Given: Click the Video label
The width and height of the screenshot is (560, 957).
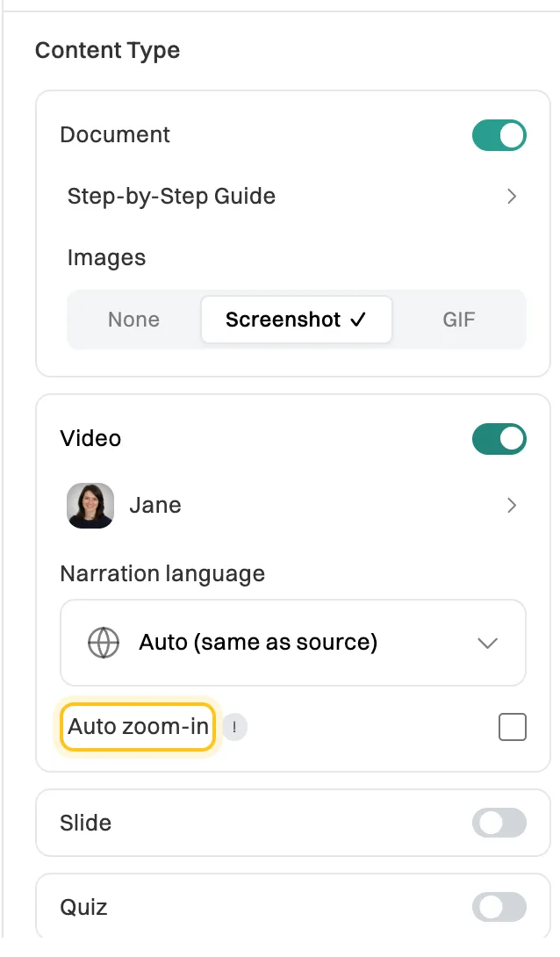Looking at the screenshot, I should [x=90, y=439].
